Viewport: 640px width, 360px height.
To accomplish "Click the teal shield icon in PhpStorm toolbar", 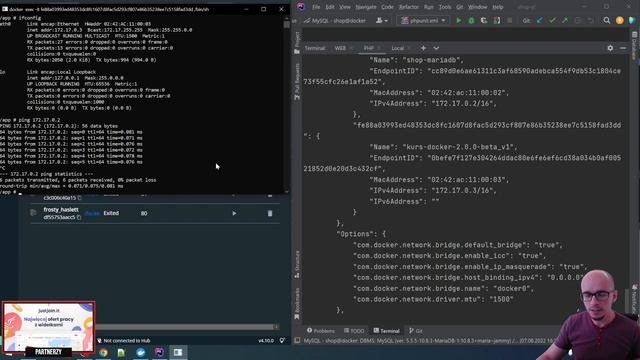I will point(632,20).
